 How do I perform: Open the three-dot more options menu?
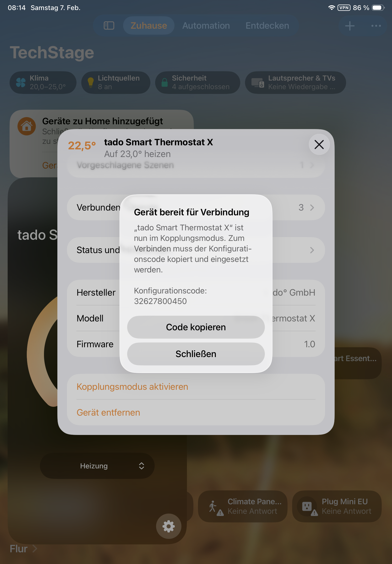(x=376, y=26)
